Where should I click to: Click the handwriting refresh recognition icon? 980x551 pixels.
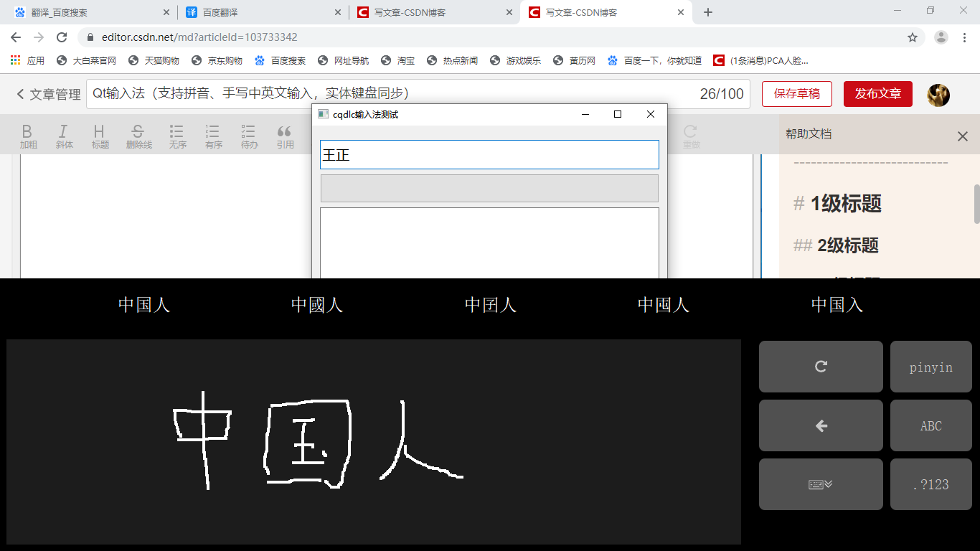click(x=821, y=367)
